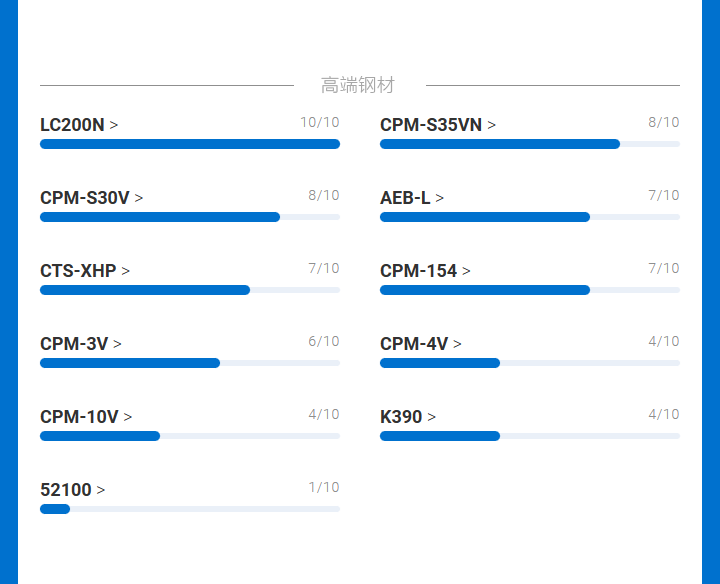Image resolution: width=720 pixels, height=584 pixels.
Task: View the CPM-10V steel page
Action: coord(85,417)
